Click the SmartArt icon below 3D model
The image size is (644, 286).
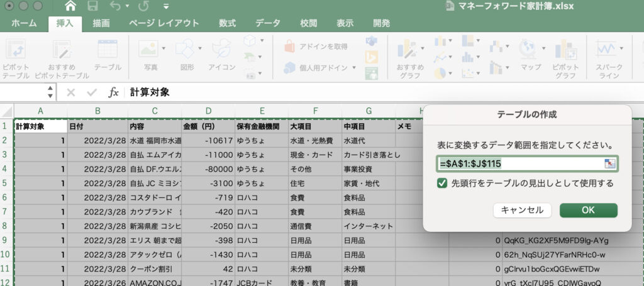(x=250, y=57)
